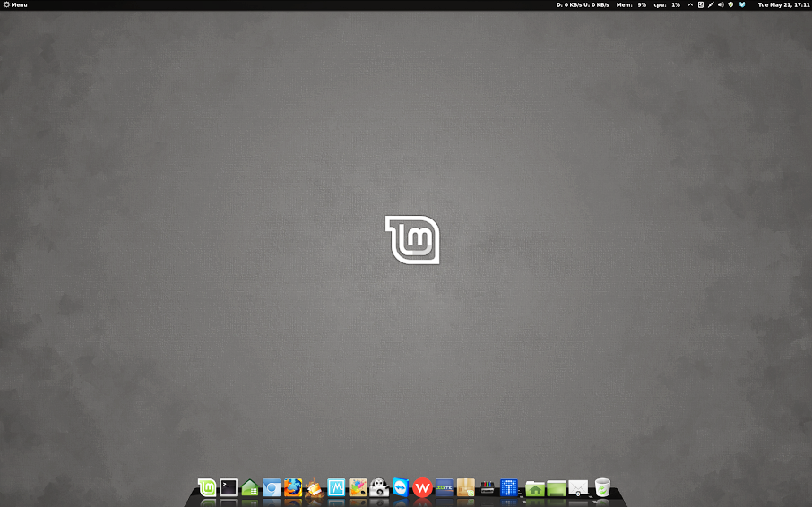Image resolution: width=812 pixels, height=507 pixels.
Task: Open the calendar from the date clock
Action: (783, 4)
